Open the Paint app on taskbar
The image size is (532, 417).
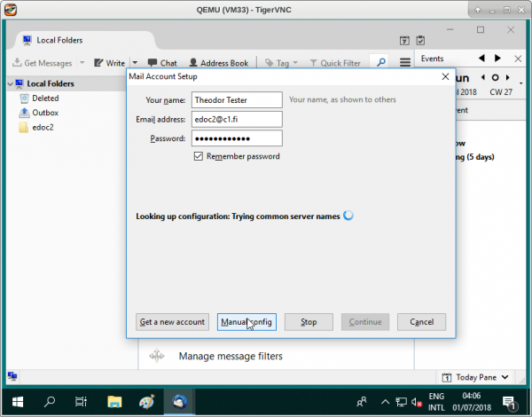147,402
